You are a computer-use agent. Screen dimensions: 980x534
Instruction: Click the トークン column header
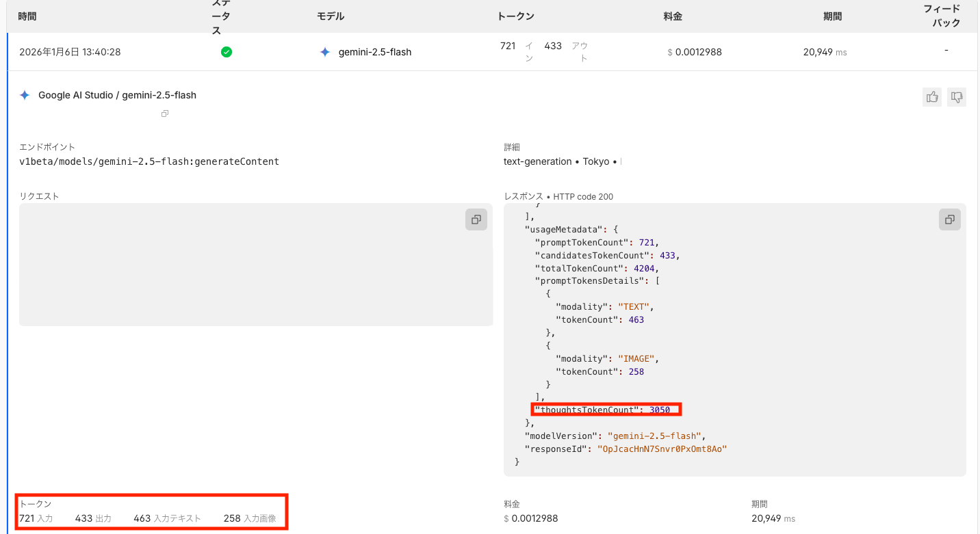[x=516, y=16]
